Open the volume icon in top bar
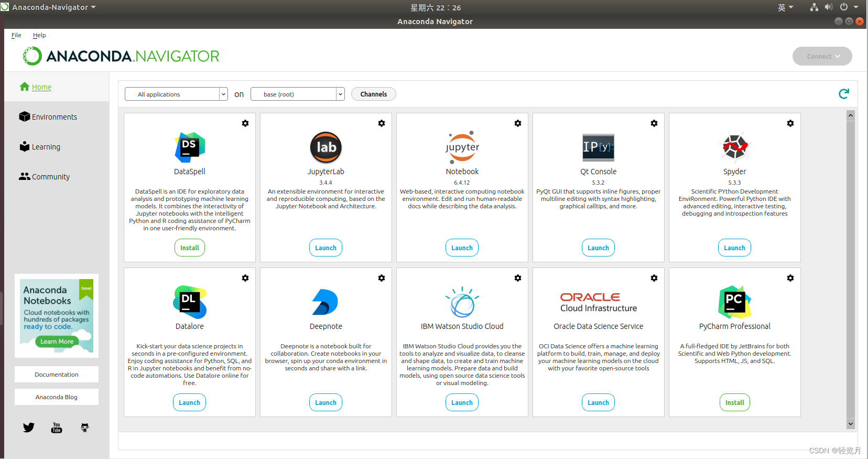The height and width of the screenshot is (459, 868). click(829, 7)
